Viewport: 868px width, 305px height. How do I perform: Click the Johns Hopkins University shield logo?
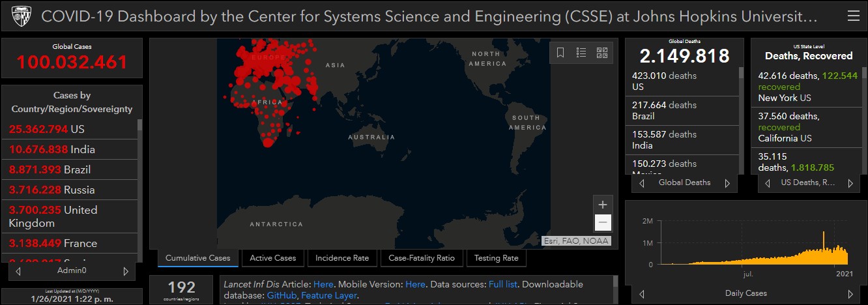[x=22, y=16]
